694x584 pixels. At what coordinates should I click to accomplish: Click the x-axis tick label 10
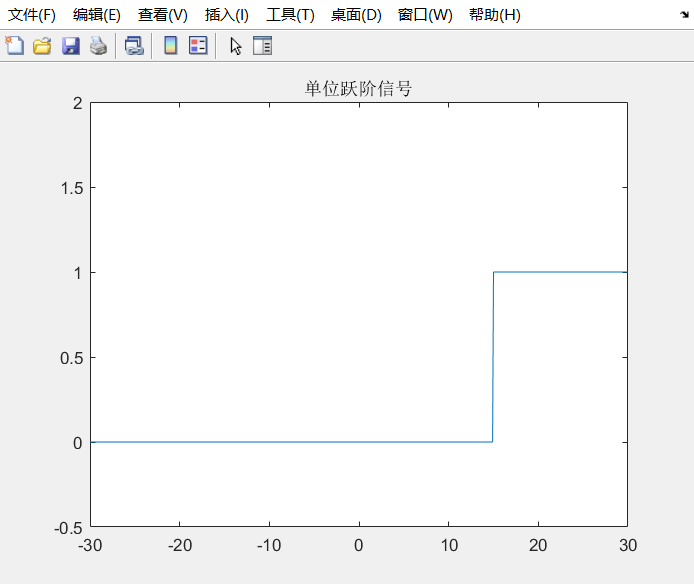coord(449,545)
